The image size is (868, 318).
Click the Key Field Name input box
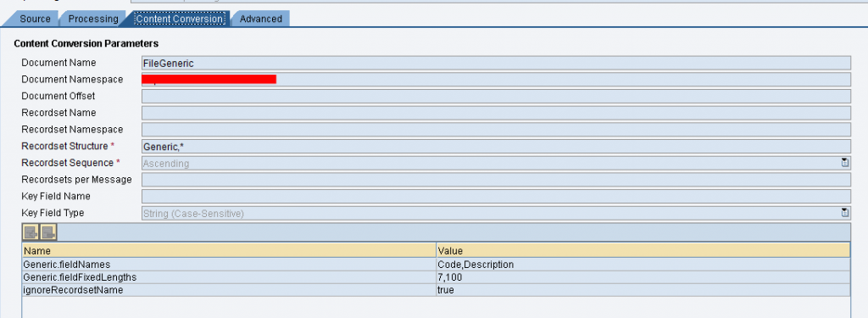[x=496, y=196]
